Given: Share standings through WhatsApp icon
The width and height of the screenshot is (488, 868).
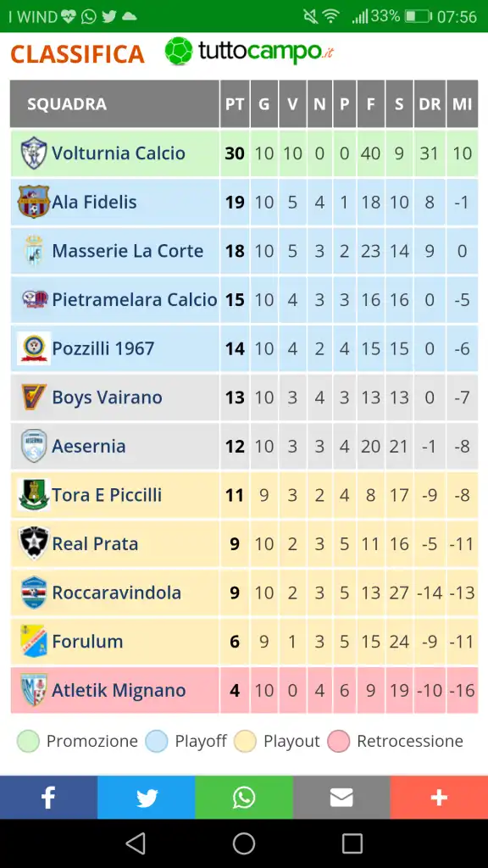Looking at the screenshot, I should (244, 797).
